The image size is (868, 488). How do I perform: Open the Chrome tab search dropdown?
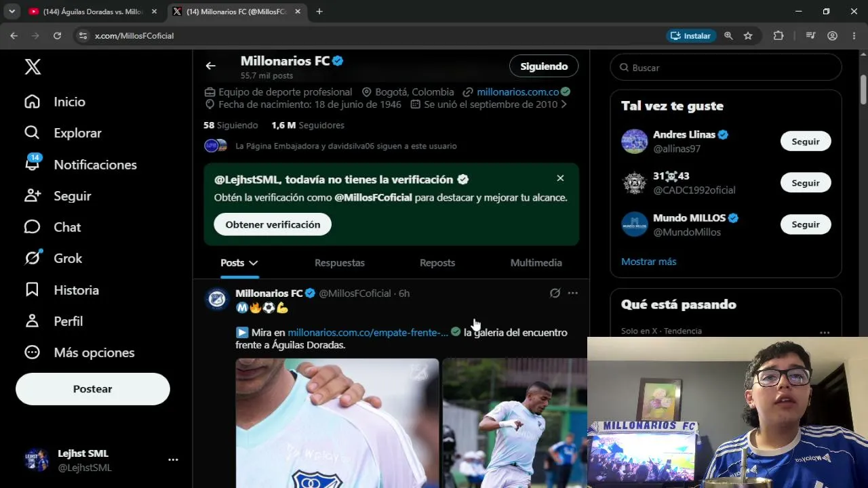click(x=12, y=12)
